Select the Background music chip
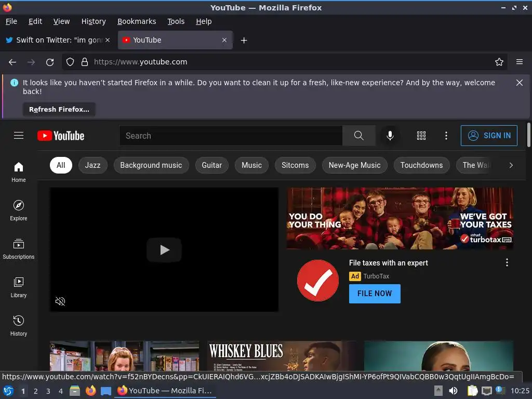 coord(151,165)
